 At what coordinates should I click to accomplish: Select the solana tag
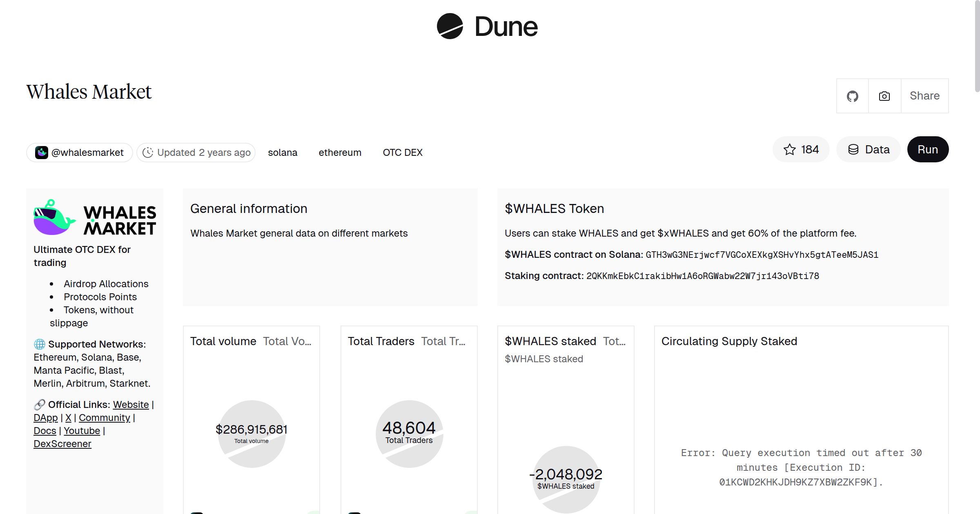pyautogui.click(x=283, y=152)
